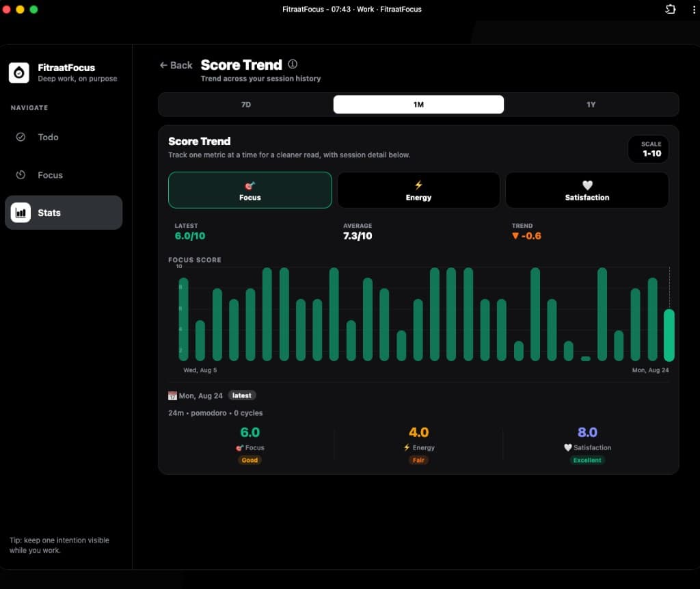
Task: Click the 'Fair' rating badge
Action: tap(418, 460)
